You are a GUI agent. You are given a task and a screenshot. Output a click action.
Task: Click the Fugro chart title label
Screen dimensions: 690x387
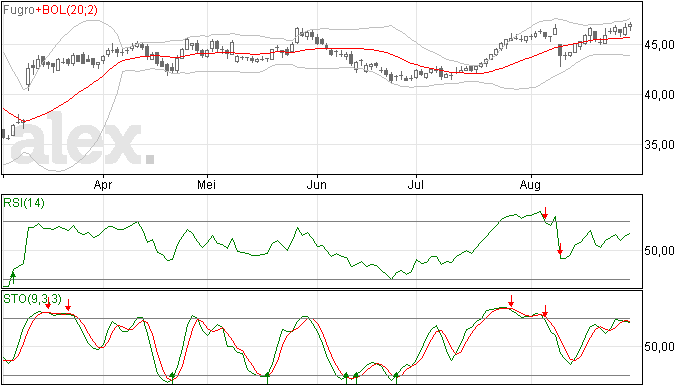(x=19, y=10)
